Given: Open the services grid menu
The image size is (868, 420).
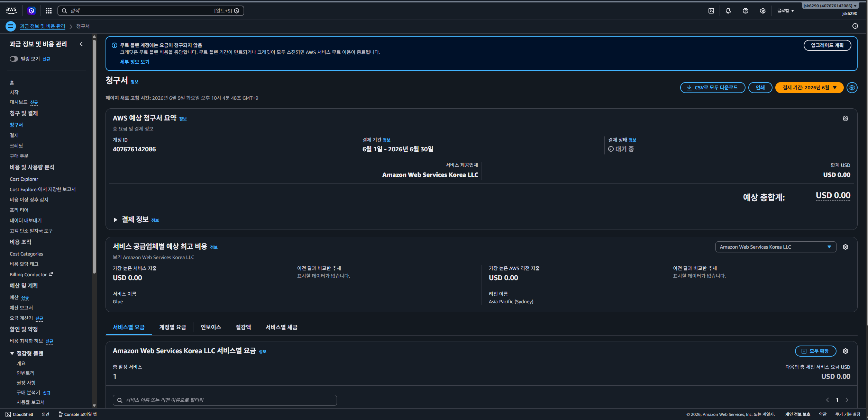Looking at the screenshot, I should pos(49,11).
